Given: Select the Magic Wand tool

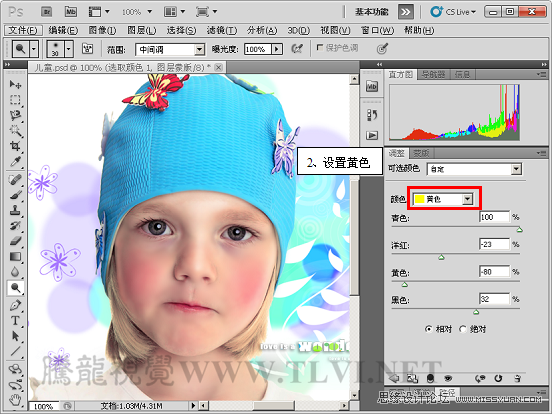Looking at the screenshot, I should coord(15,131).
